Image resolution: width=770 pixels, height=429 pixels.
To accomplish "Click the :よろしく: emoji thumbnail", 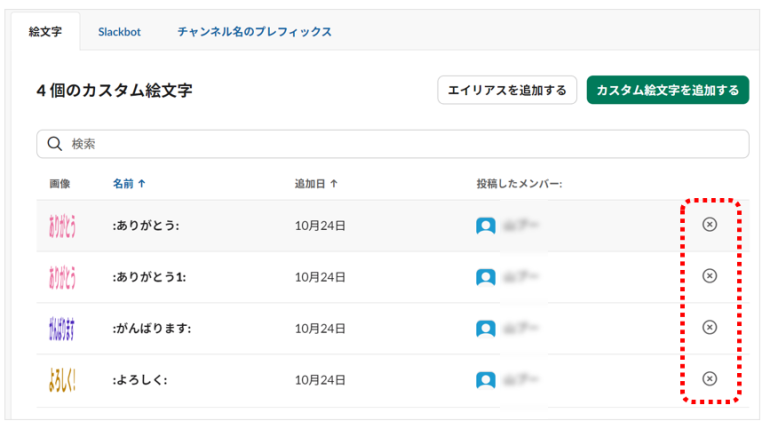I will click(x=62, y=380).
